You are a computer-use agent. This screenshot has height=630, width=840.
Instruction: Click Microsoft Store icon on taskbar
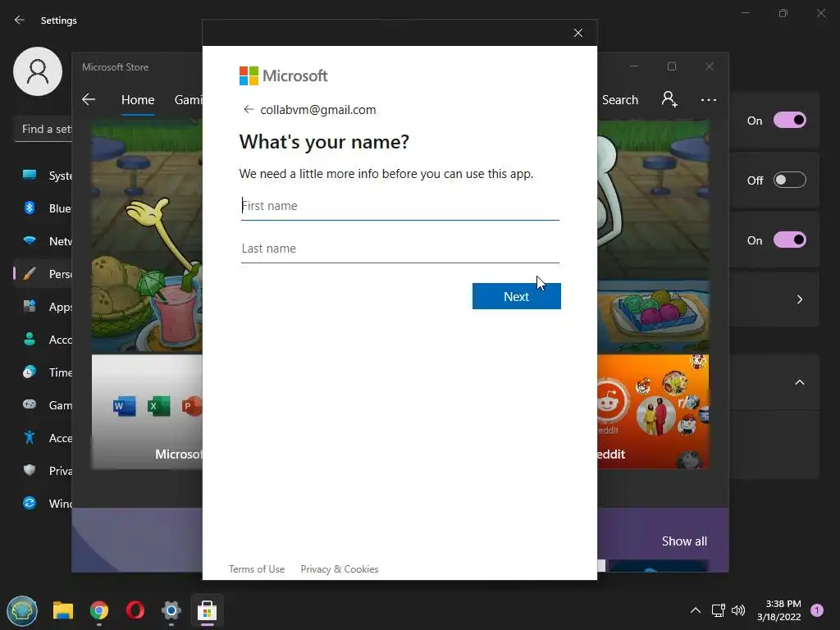[208, 610]
